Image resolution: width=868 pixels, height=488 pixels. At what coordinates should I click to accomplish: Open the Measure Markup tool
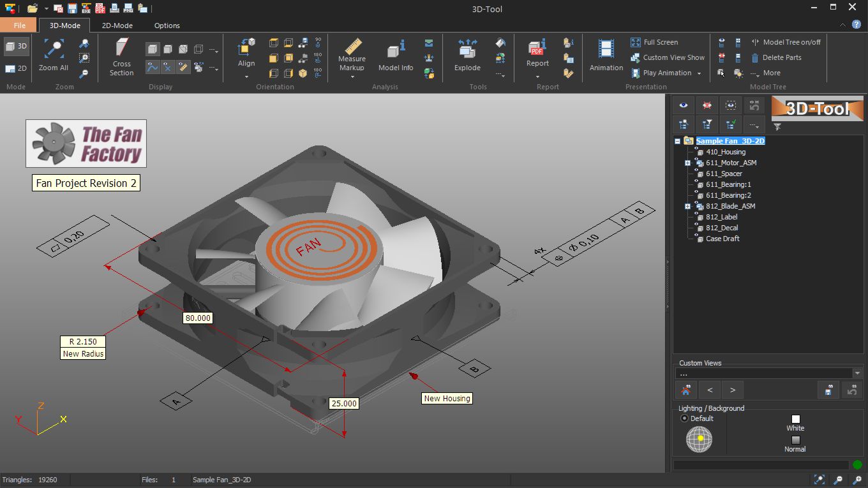(351, 57)
